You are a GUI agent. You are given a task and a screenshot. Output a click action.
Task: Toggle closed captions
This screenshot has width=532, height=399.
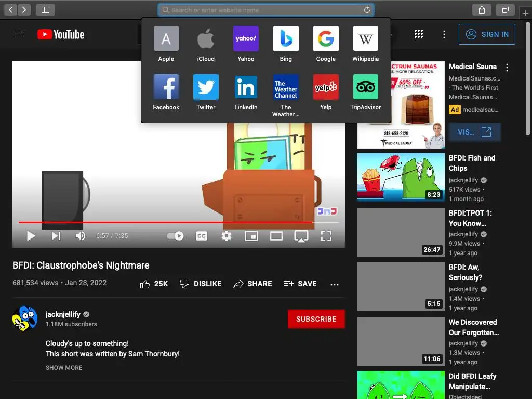202,236
